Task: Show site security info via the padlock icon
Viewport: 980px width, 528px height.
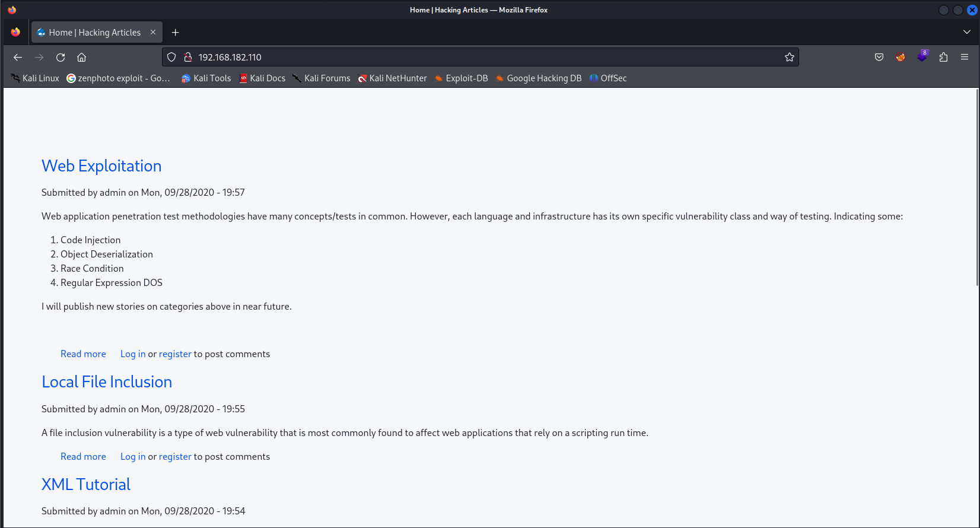Action: coord(188,58)
